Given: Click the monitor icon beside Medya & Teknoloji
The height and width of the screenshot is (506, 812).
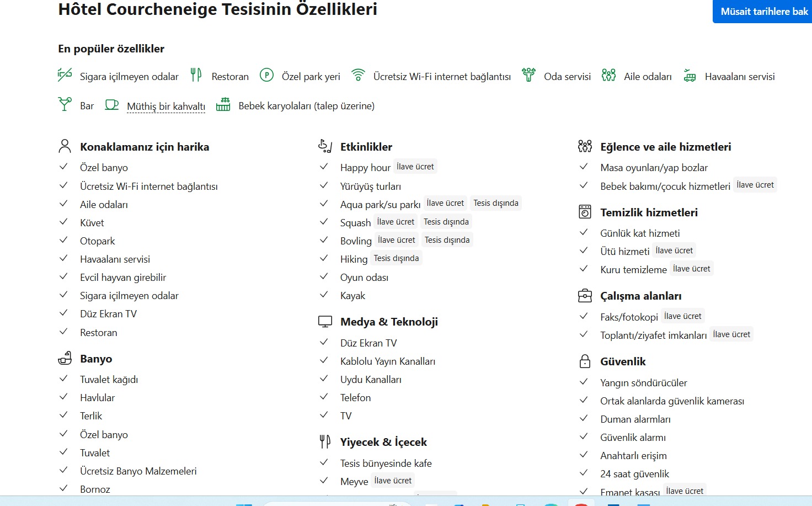Looking at the screenshot, I should 325,321.
